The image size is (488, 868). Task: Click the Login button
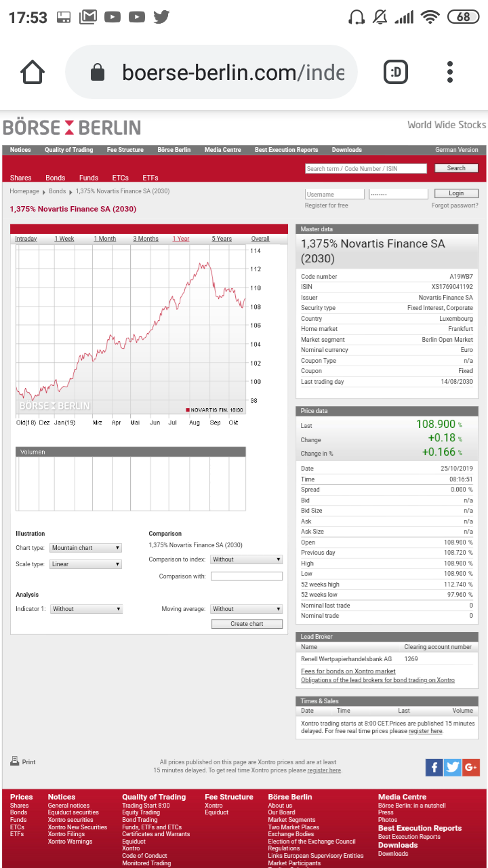pyautogui.click(x=456, y=193)
